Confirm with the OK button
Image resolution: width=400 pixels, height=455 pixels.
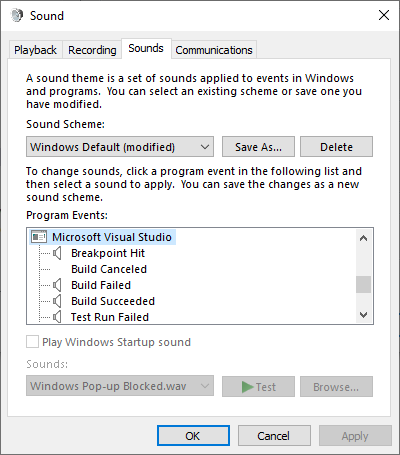click(193, 436)
